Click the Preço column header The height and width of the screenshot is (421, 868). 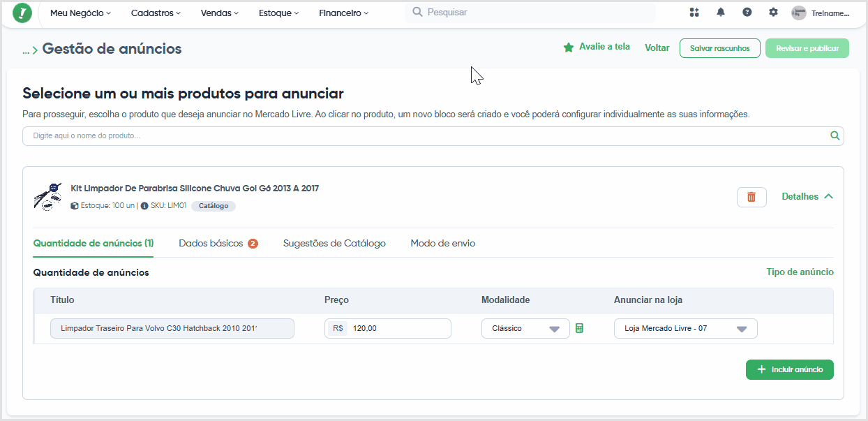click(336, 300)
